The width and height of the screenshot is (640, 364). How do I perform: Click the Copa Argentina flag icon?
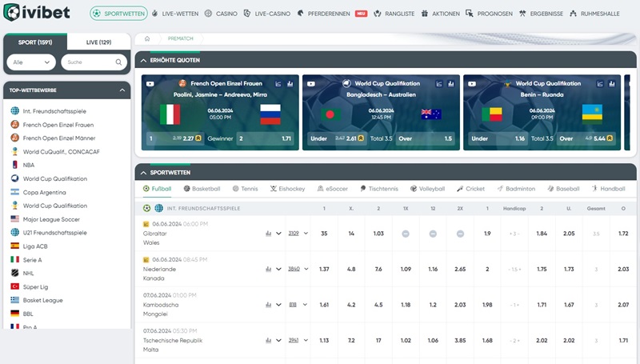(14, 192)
